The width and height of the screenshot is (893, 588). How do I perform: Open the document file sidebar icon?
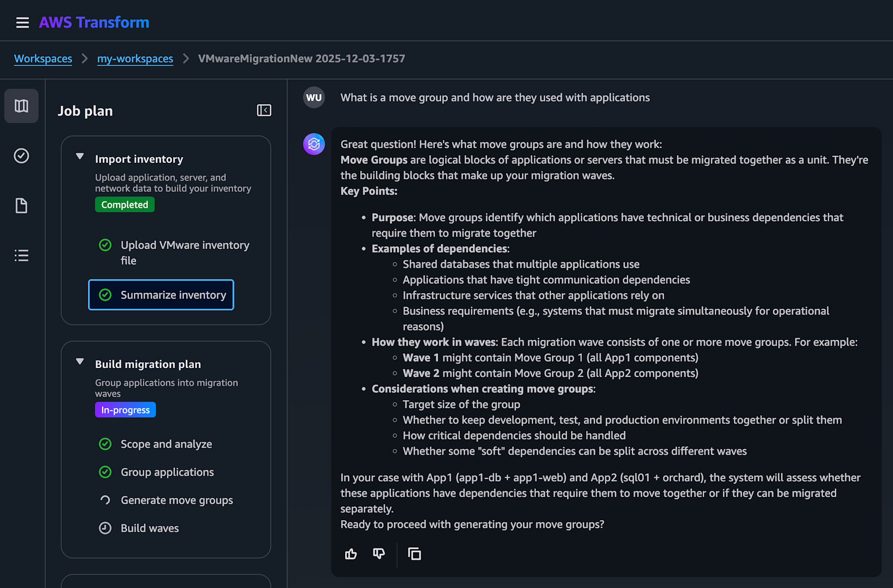pyautogui.click(x=21, y=206)
